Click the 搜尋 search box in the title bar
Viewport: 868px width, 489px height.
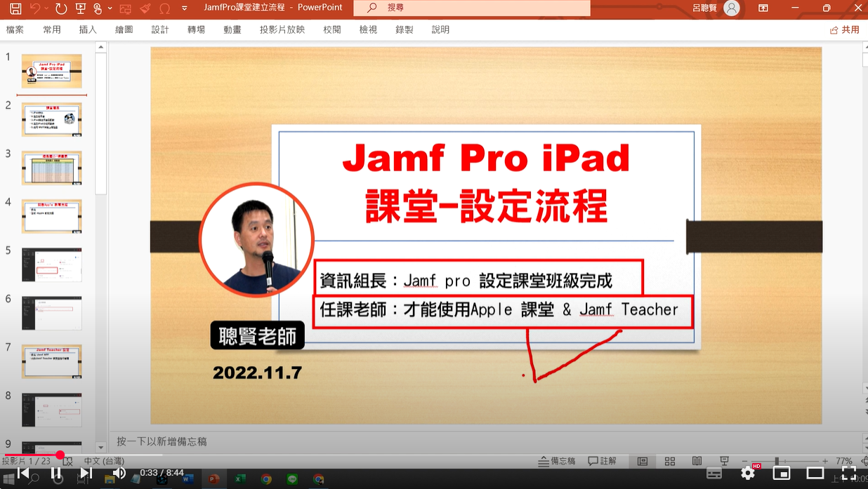tap(471, 8)
